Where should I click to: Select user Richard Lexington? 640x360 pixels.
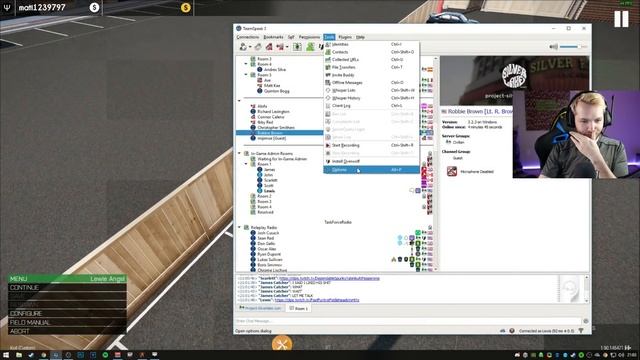[273, 111]
